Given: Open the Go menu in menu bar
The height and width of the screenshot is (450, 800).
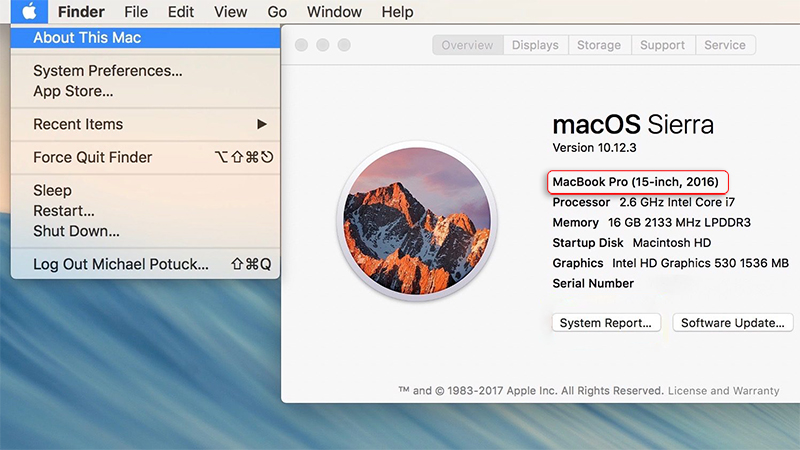Looking at the screenshot, I should click(x=277, y=12).
